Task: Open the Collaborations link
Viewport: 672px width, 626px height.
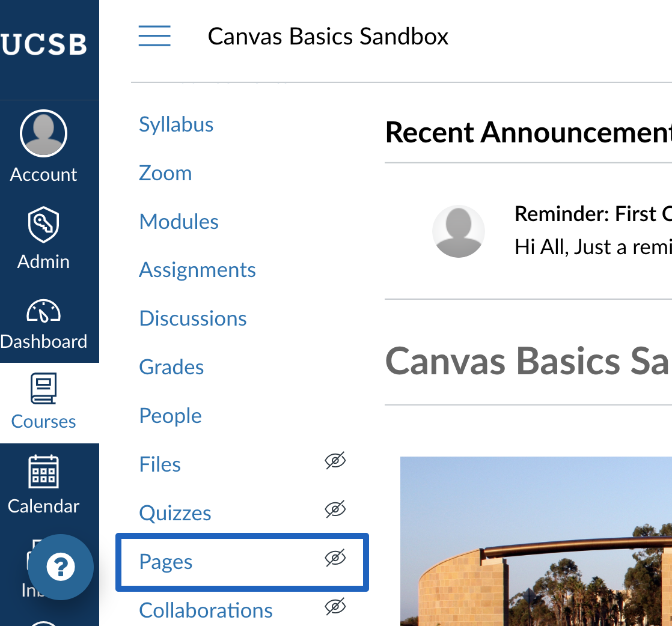Action: 206,610
